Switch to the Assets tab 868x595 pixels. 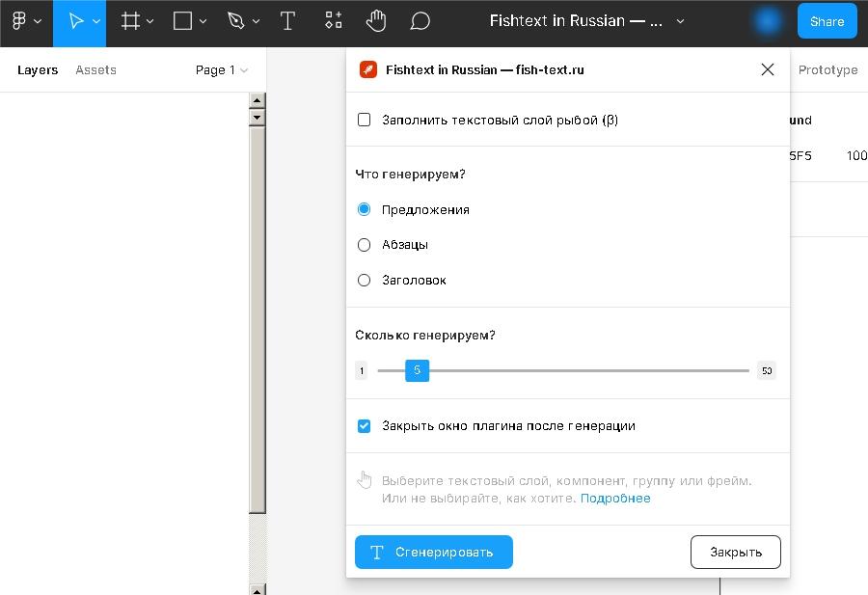click(x=95, y=70)
